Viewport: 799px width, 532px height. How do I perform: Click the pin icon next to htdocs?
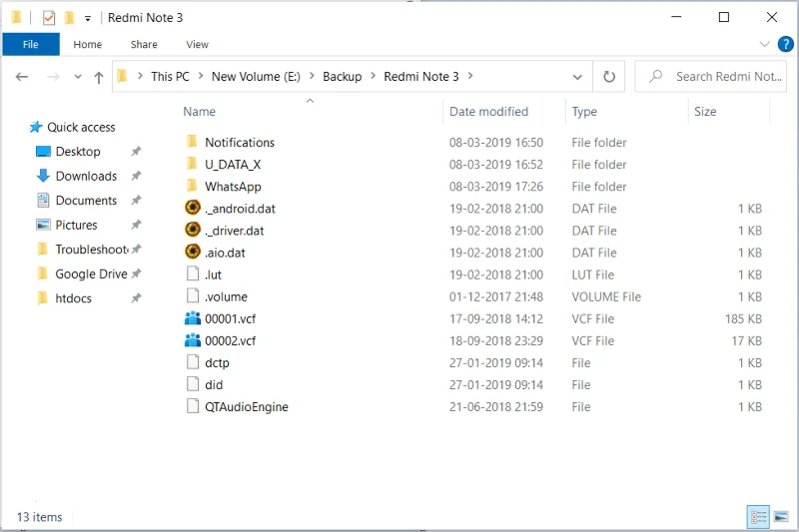(x=136, y=297)
